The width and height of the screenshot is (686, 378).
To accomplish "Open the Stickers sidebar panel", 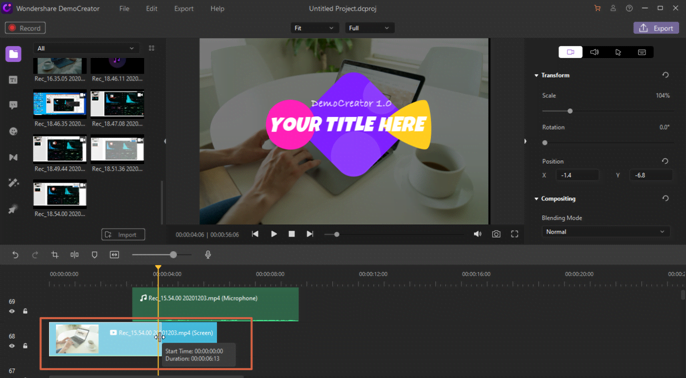I will pos(13,131).
